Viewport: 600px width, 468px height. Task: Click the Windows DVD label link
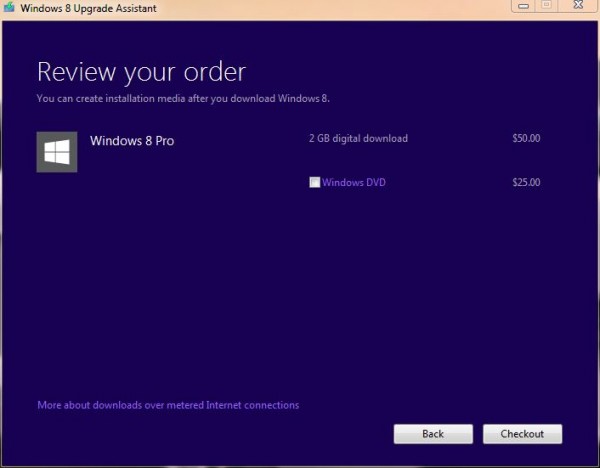354,182
